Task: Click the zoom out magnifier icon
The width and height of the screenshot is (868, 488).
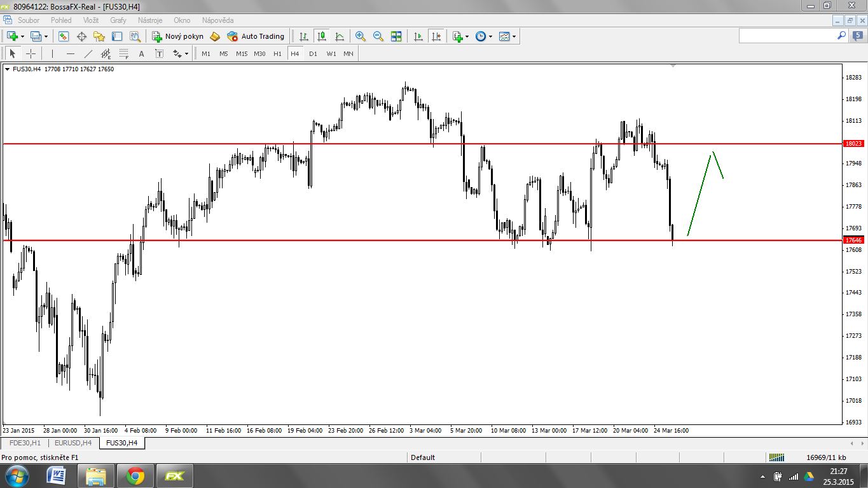Action: coord(378,36)
